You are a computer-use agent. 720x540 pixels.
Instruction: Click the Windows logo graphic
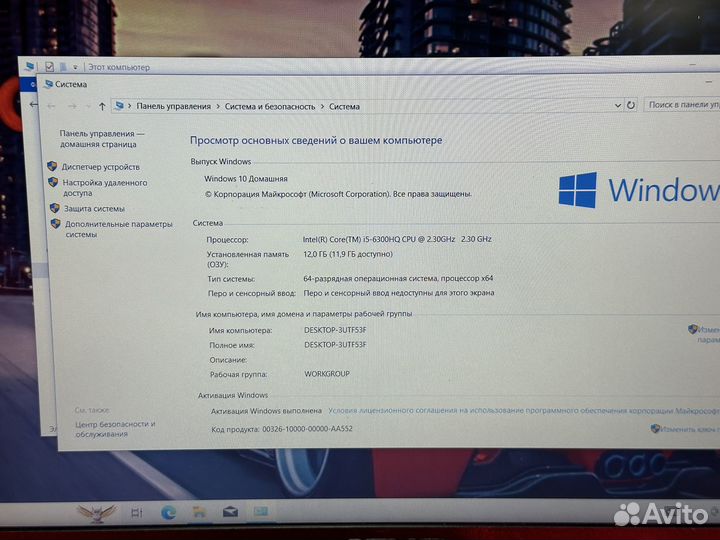[578, 190]
